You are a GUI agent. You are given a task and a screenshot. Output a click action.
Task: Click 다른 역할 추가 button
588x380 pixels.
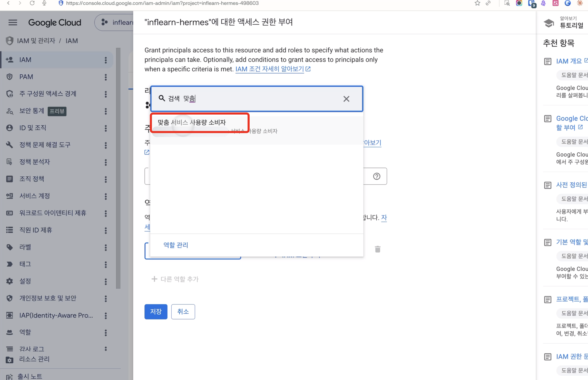(x=175, y=279)
